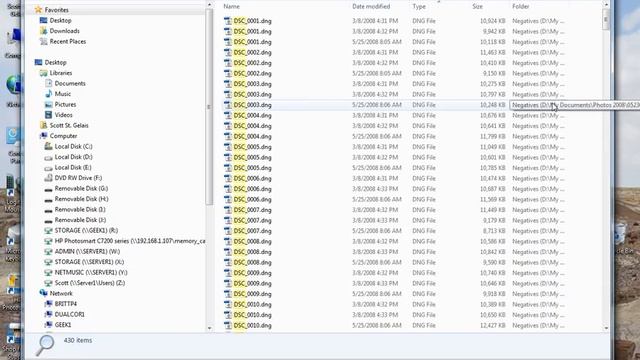This screenshot has width=640, height=360.
Task: Select DSC_0002.dng file sized 9,150 KB
Action: pos(253,73)
